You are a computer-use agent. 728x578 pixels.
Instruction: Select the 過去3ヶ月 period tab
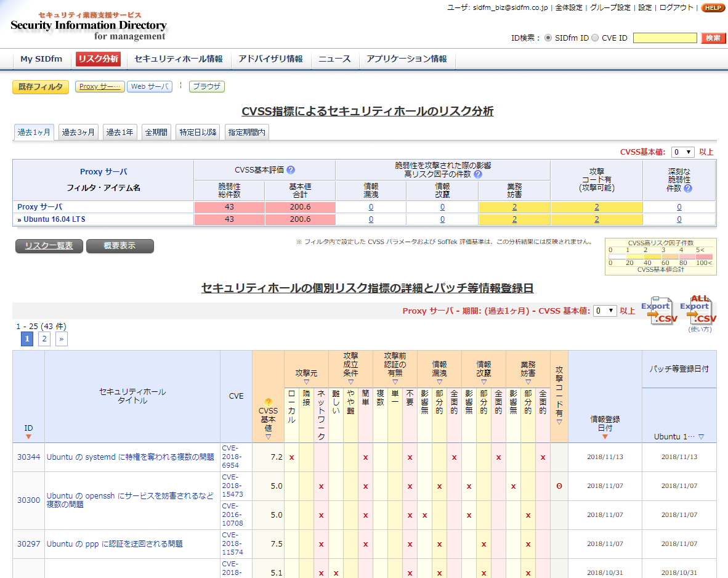click(78, 132)
